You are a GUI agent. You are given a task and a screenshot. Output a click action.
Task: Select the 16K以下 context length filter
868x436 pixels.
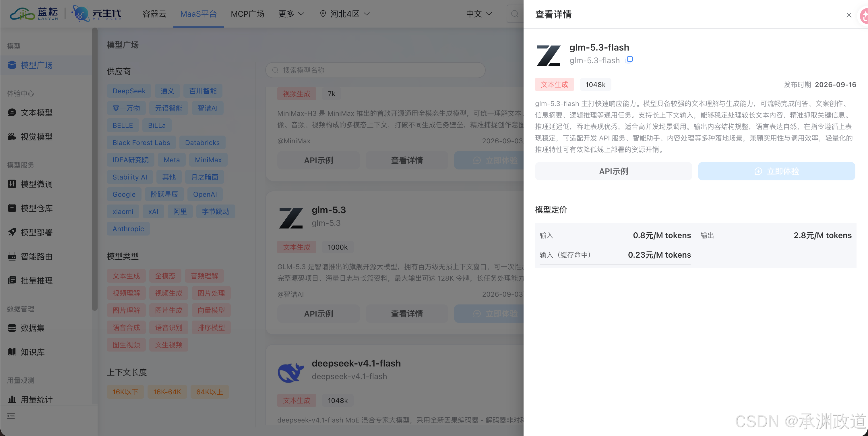click(x=125, y=392)
